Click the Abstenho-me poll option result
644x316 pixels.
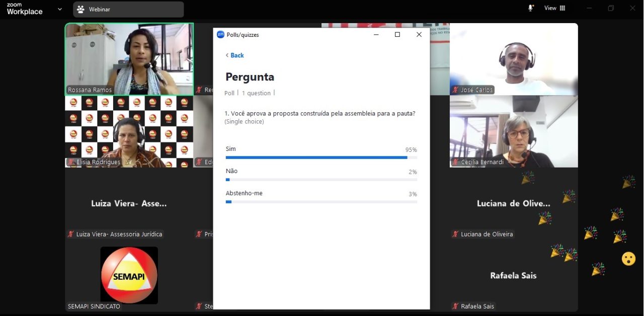244,193
